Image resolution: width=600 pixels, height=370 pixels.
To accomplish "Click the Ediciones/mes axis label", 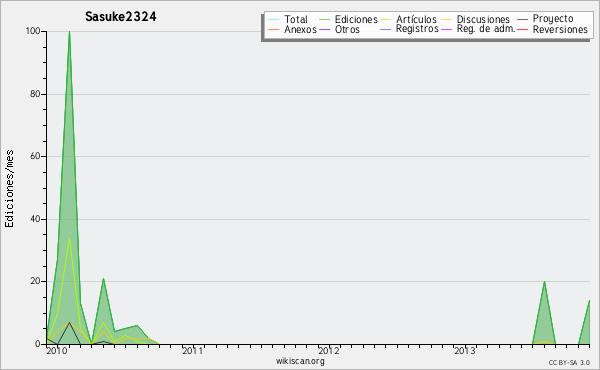I will pyautogui.click(x=9, y=189).
